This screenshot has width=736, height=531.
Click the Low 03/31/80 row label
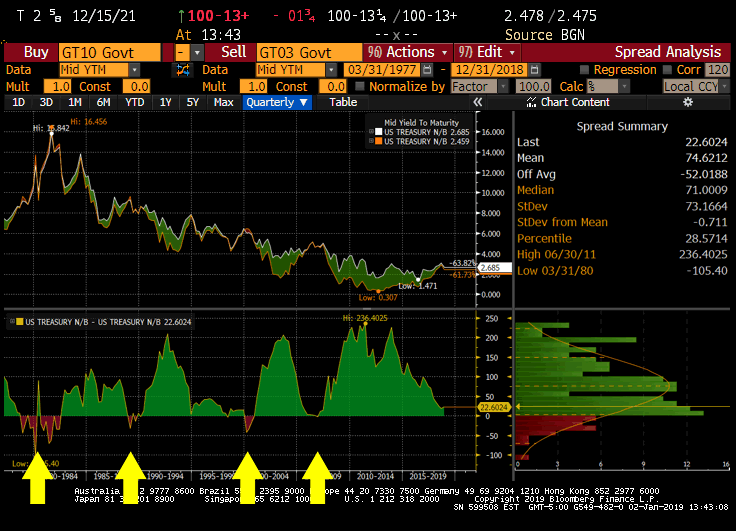coord(555,270)
